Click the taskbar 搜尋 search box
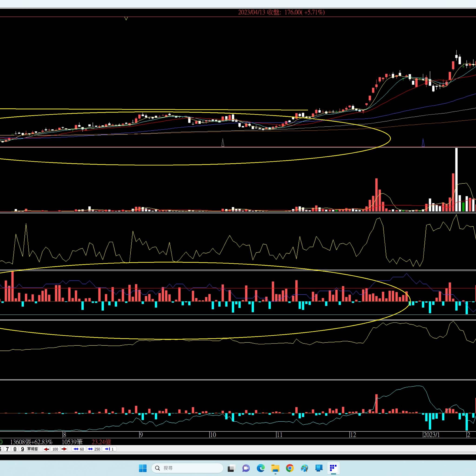Image resolution: width=476 pixels, height=476 pixels. 187,468
